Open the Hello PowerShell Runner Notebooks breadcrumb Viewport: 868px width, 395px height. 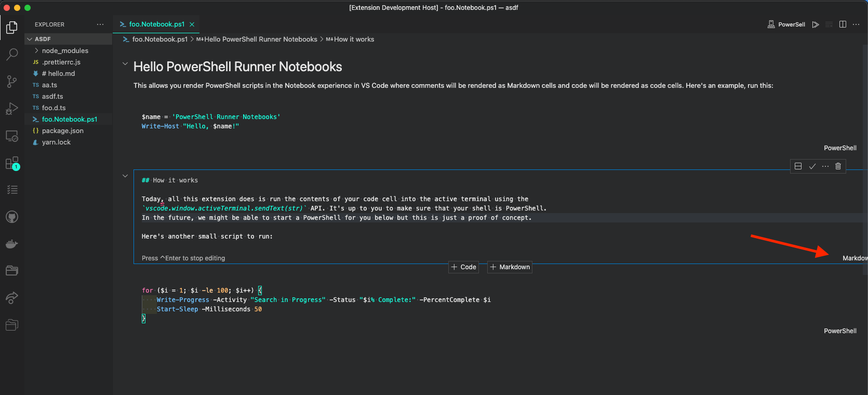coord(257,39)
